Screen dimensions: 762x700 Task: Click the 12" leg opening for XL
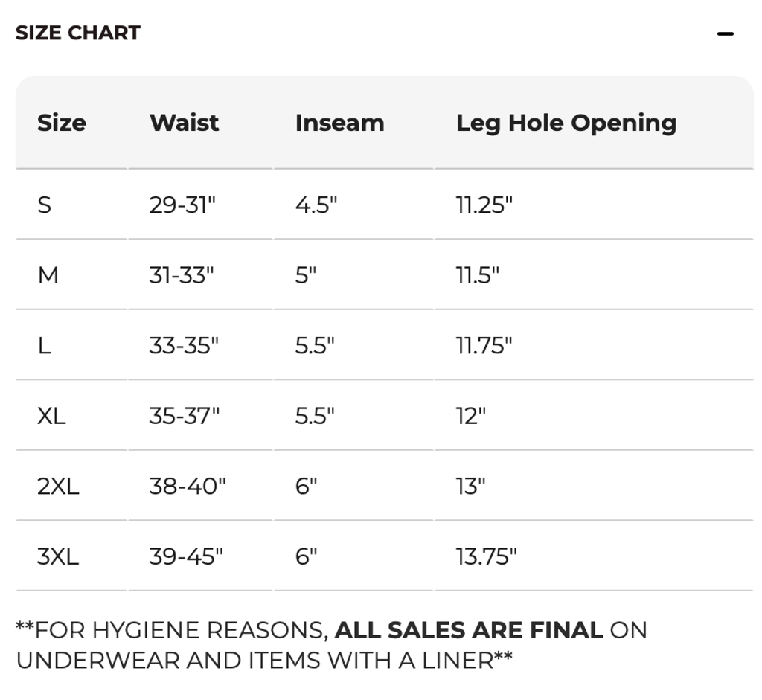[x=471, y=416]
